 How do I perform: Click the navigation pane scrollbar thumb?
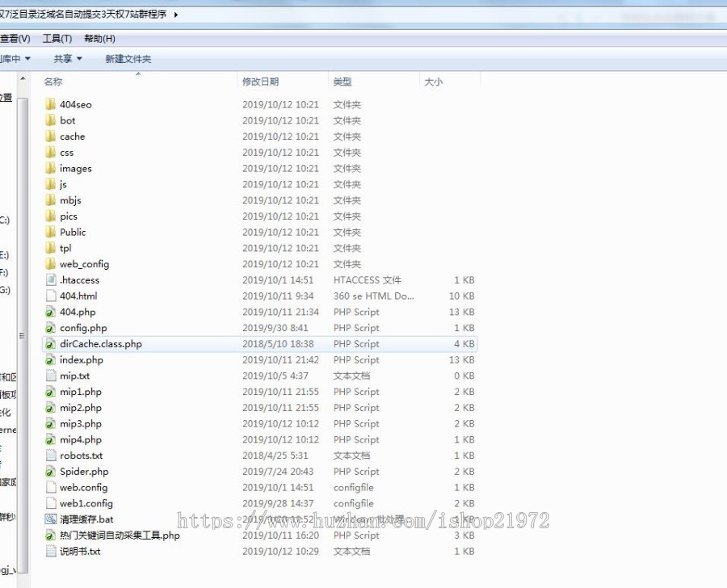(23, 335)
